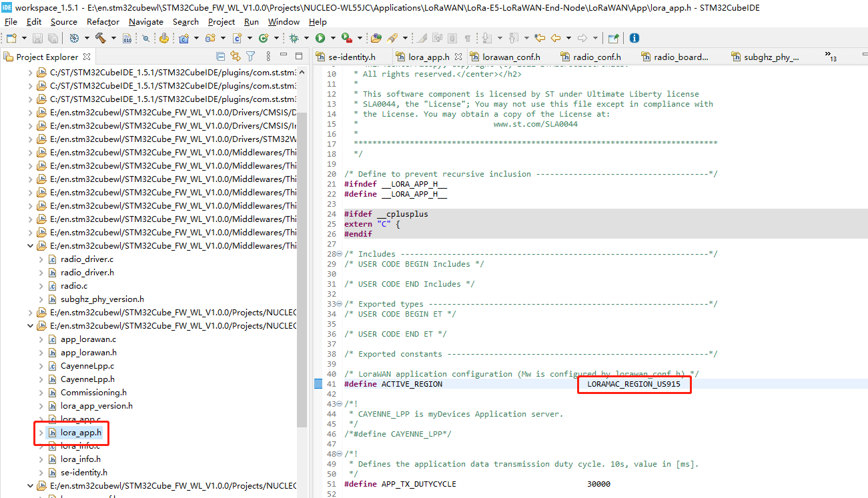Click the Save All toolbar icon
This screenshot has width=868, height=498.
click(x=53, y=38)
